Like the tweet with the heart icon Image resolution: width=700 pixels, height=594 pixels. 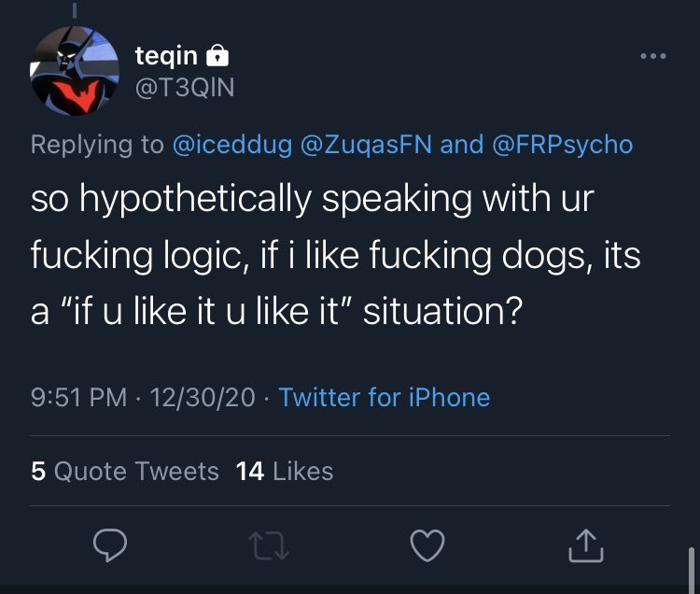pyautogui.click(x=427, y=546)
